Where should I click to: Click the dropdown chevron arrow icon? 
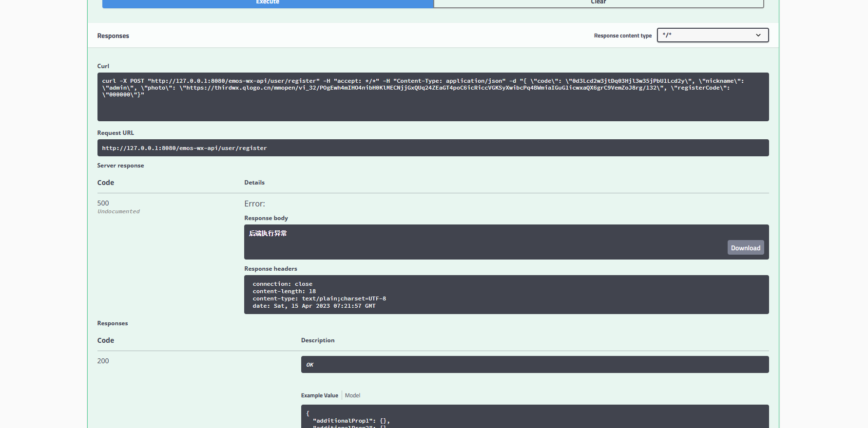[x=758, y=35]
